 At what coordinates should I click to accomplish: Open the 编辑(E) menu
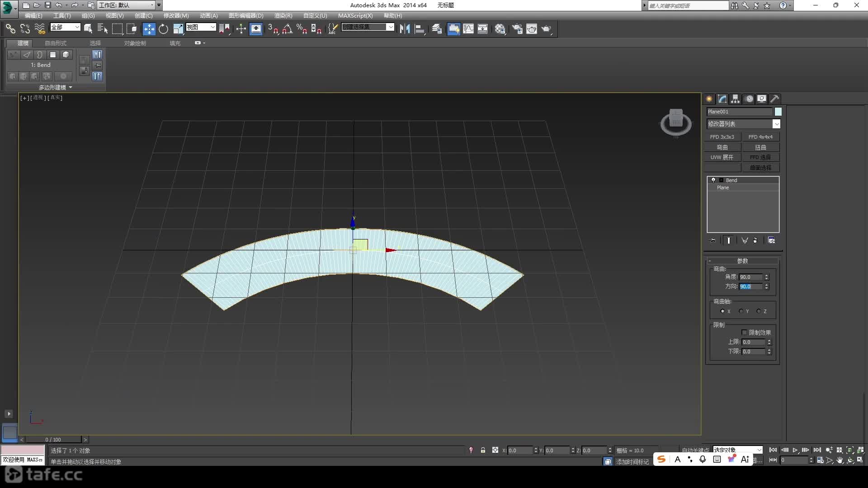33,15
